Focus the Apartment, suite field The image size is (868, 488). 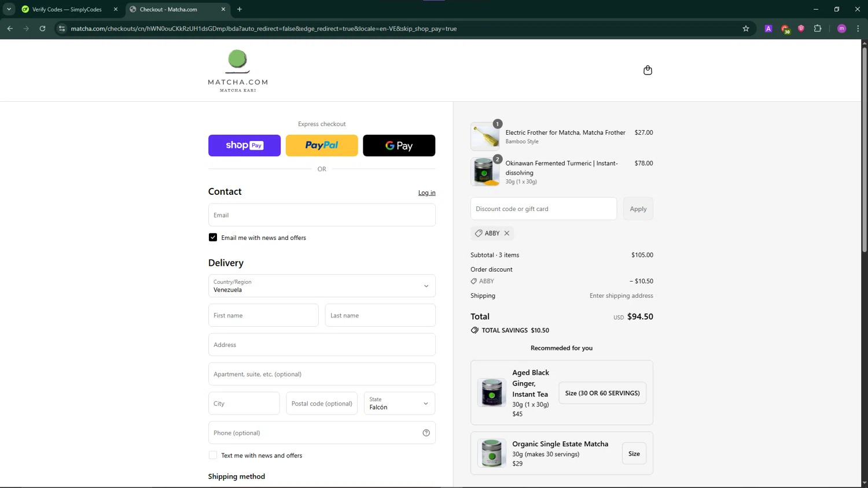point(322,374)
